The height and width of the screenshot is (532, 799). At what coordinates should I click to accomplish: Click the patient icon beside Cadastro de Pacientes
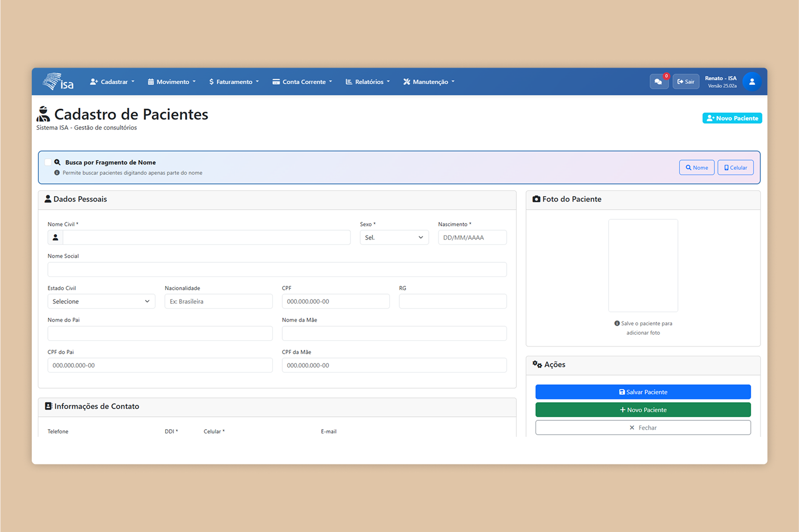point(44,114)
